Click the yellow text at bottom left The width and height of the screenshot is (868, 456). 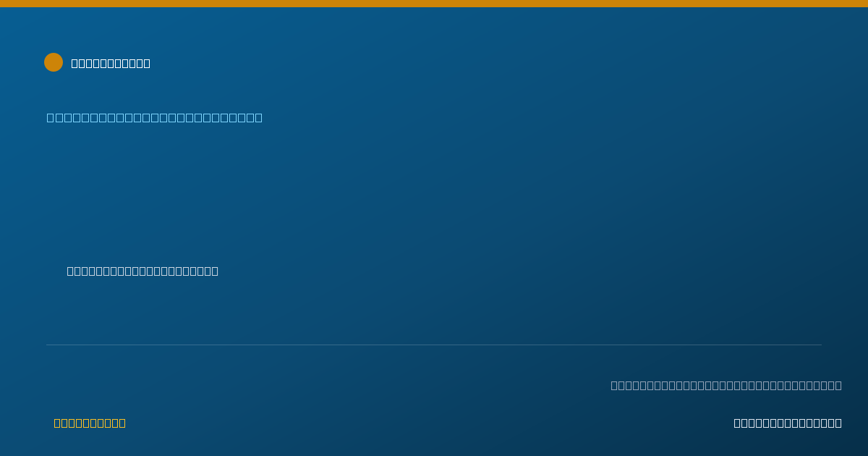click(90, 423)
